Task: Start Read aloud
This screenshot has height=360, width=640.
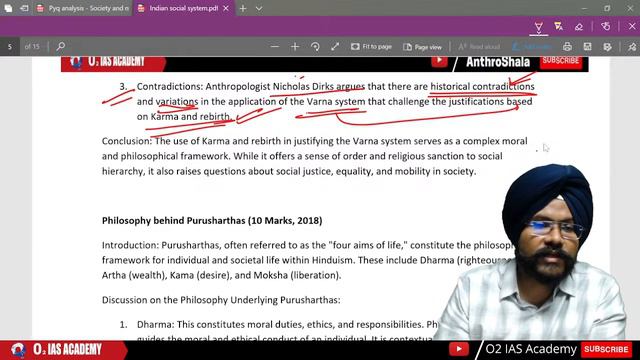Action: (479, 47)
